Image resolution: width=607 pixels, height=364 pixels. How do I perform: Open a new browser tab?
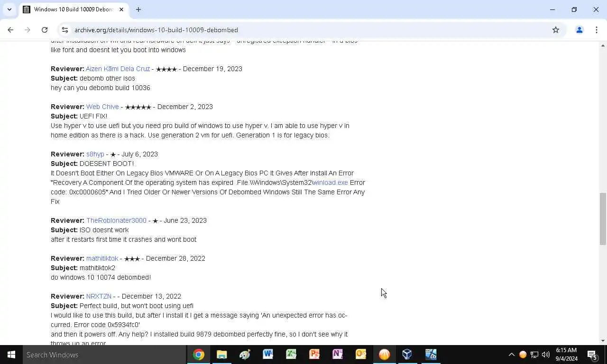point(138,9)
